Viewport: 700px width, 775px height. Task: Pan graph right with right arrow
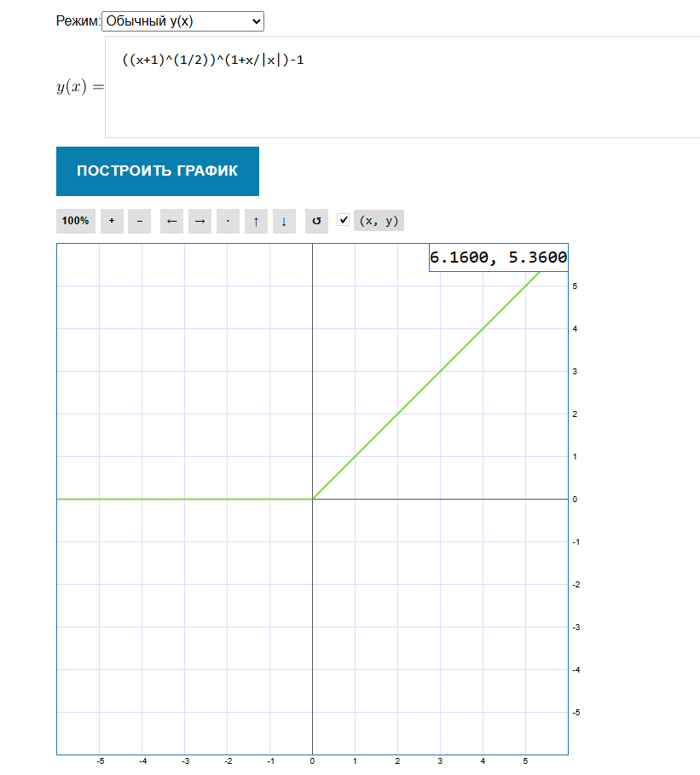point(200,221)
